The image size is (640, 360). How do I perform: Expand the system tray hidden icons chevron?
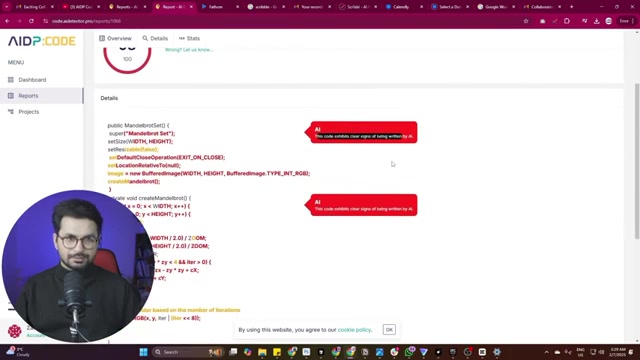coord(546,352)
